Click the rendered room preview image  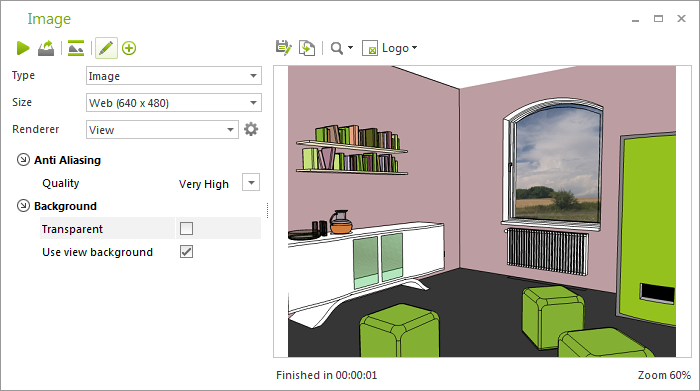(482, 211)
